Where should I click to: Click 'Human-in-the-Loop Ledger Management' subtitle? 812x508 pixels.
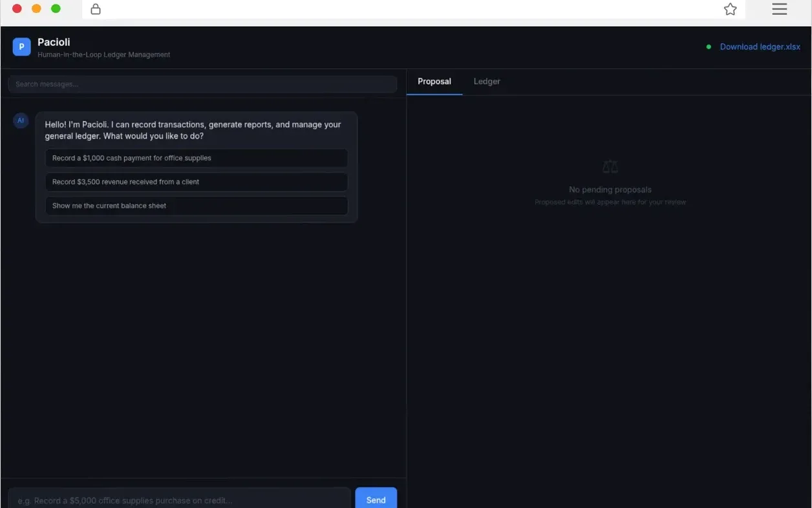[x=104, y=55]
